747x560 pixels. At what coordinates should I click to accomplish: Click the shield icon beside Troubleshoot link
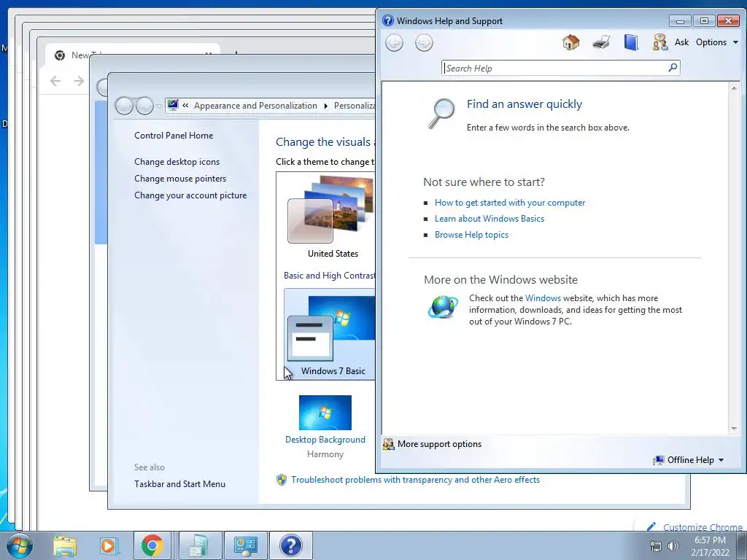pyautogui.click(x=282, y=480)
